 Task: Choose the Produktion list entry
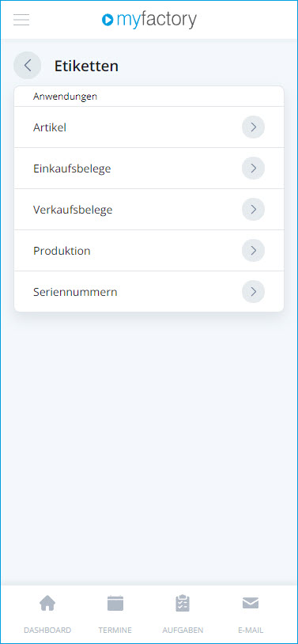(x=149, y=251)
